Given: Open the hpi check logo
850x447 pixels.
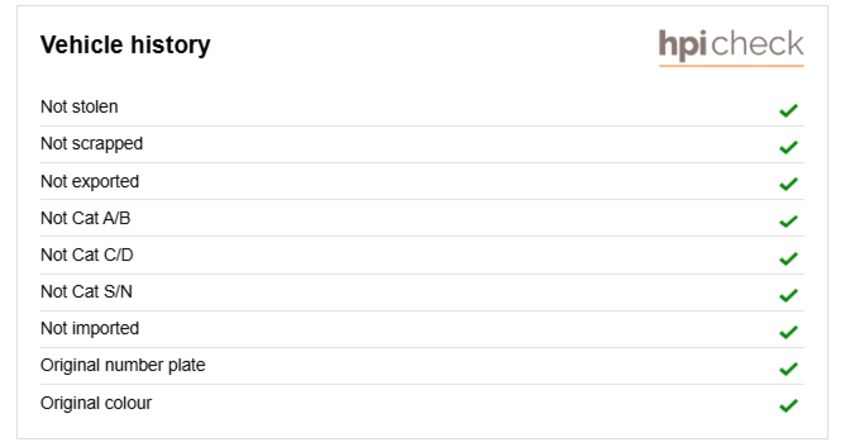Looking at the screenshot, I should 731,46.
